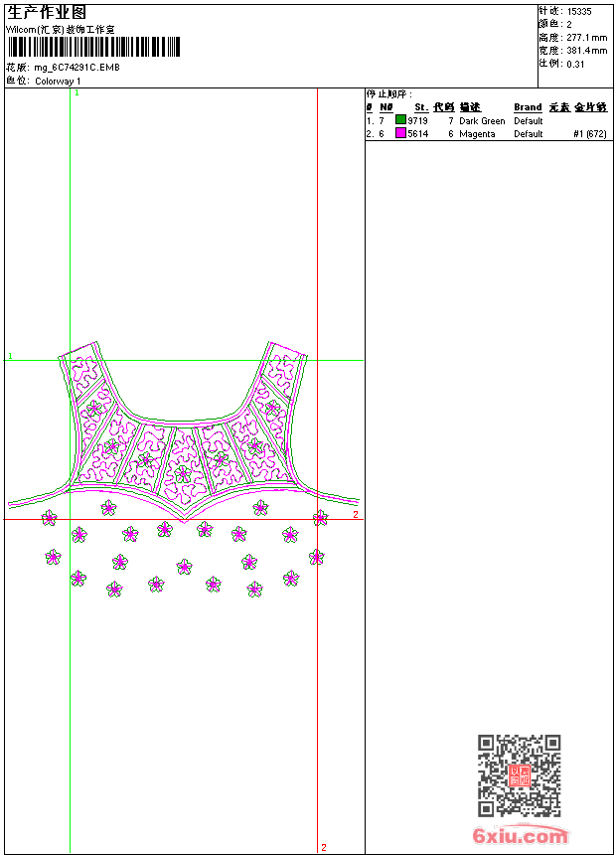Click the Brand column header
This screenshot has height=855, width=616.
[528, 107]
